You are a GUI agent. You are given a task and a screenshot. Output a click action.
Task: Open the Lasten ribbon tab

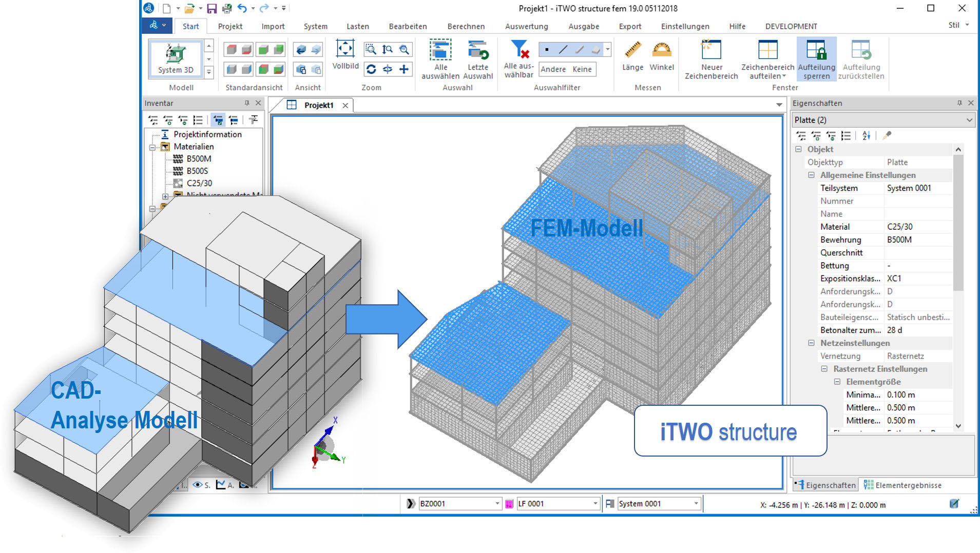[x=358, y=26]
